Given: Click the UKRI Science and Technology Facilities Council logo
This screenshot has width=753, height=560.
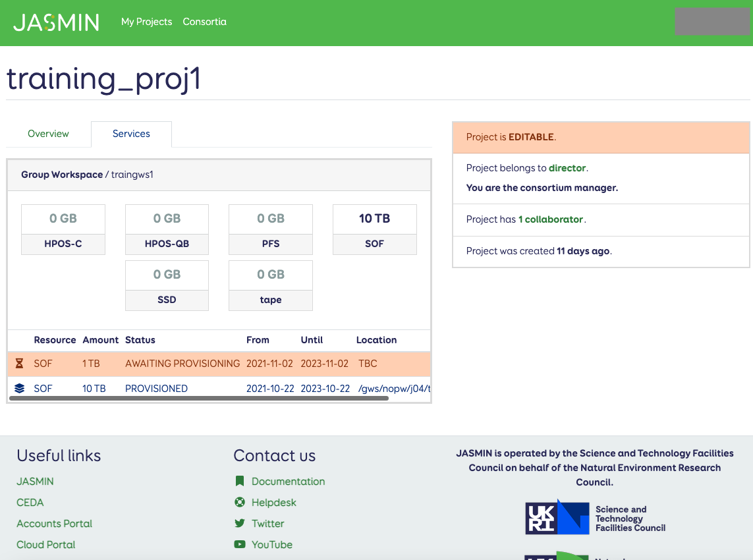Looking at the screenshot, I should (x=596, y=517).
